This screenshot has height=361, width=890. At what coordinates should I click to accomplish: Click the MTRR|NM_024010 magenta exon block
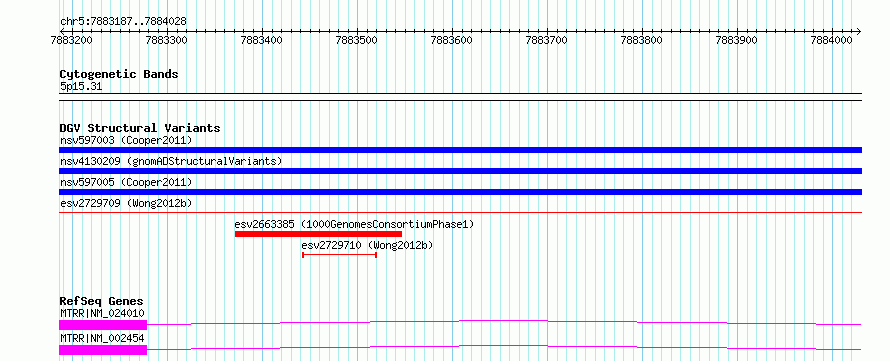[103, 325]
